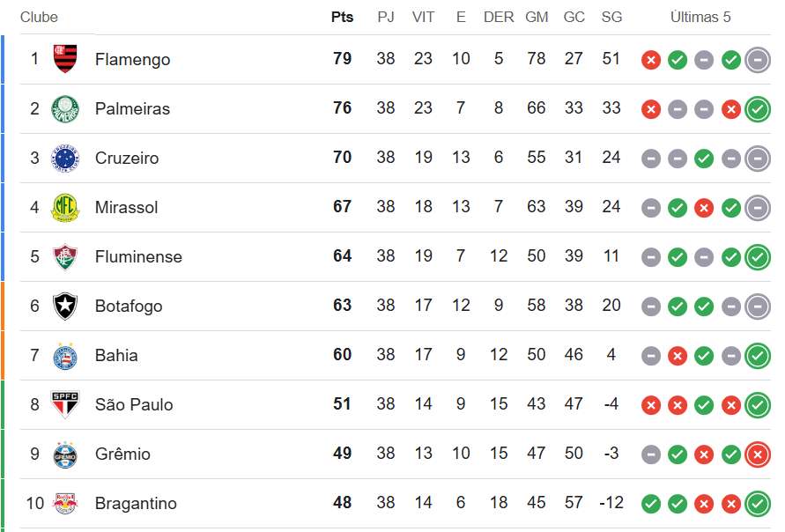Click the Flamengo club crest
Screen dimensions: 785x532
click(65, 59)
